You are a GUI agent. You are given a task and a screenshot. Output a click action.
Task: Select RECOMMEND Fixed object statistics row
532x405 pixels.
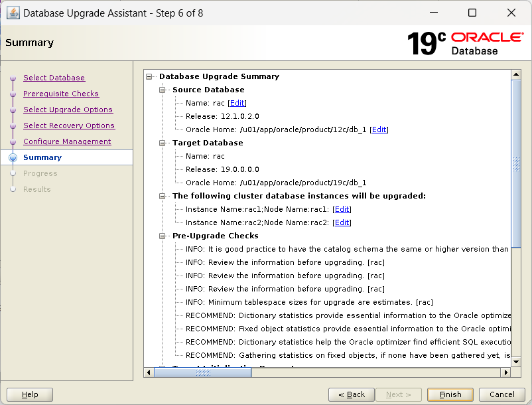click(348, 329)
